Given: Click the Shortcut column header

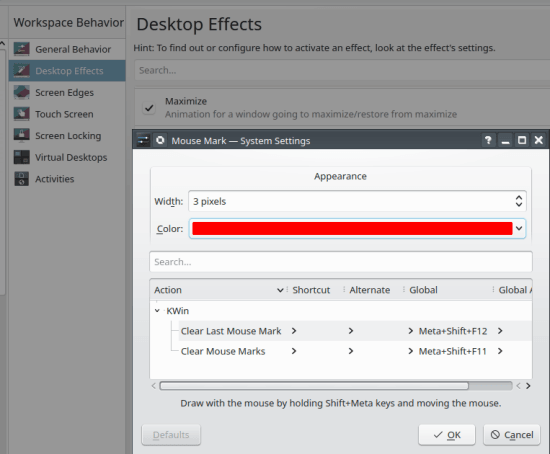Looking at the screenshot, I should tap(315, 290).
